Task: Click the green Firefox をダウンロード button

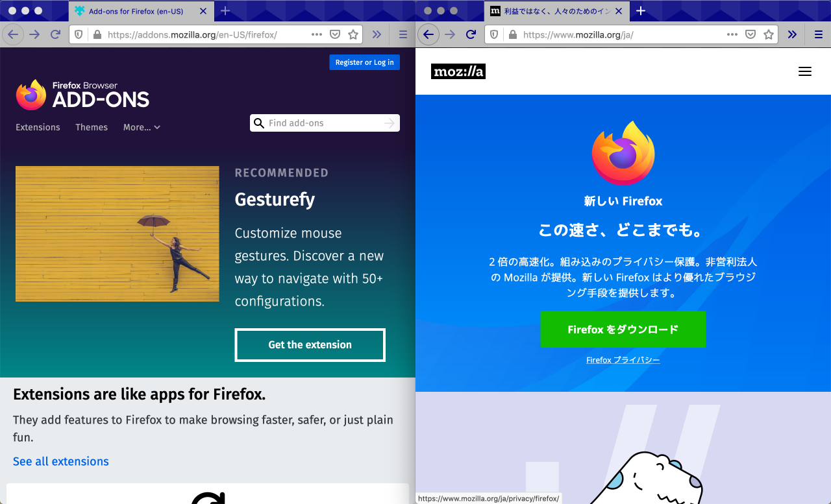Action: coord(623,330)
